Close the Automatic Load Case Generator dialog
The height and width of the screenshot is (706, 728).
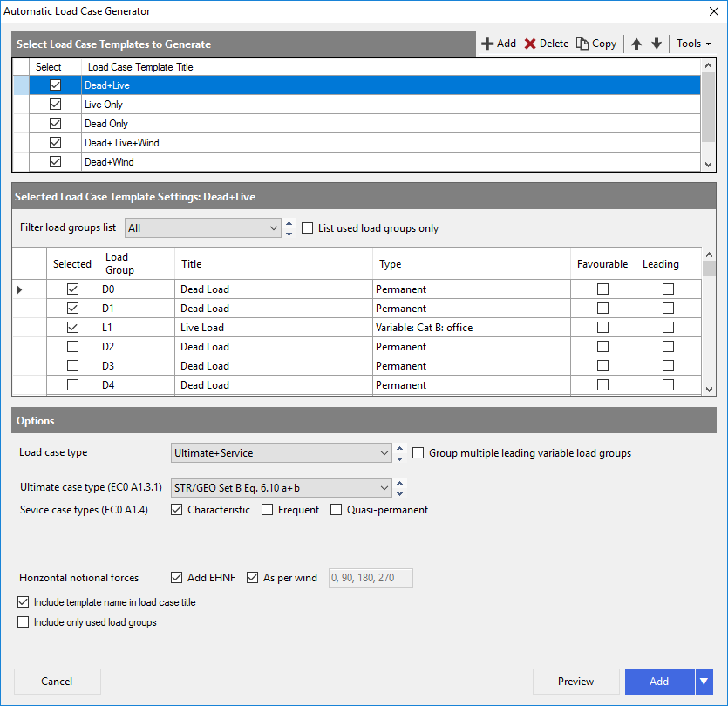pos(714,11)
